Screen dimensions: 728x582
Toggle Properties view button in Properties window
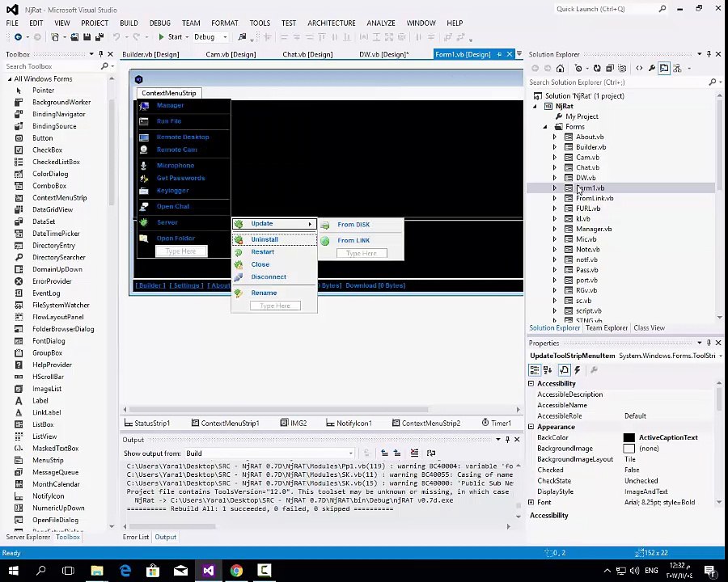coord(564,370)
